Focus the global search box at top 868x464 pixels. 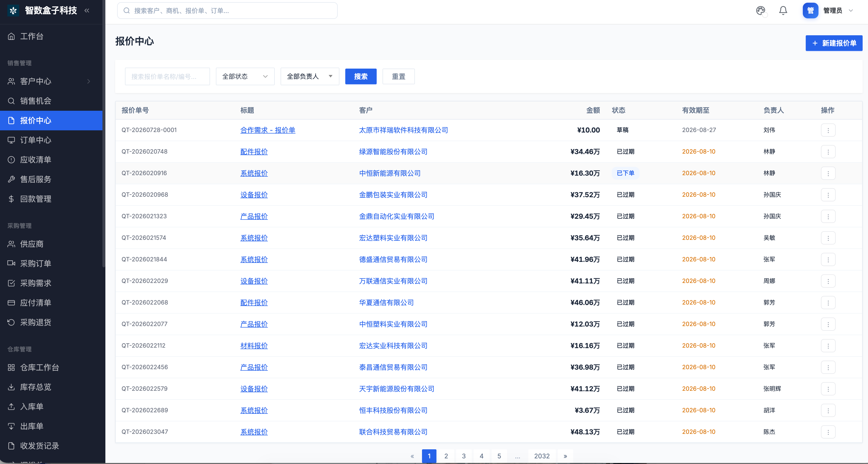click(227, 11)
